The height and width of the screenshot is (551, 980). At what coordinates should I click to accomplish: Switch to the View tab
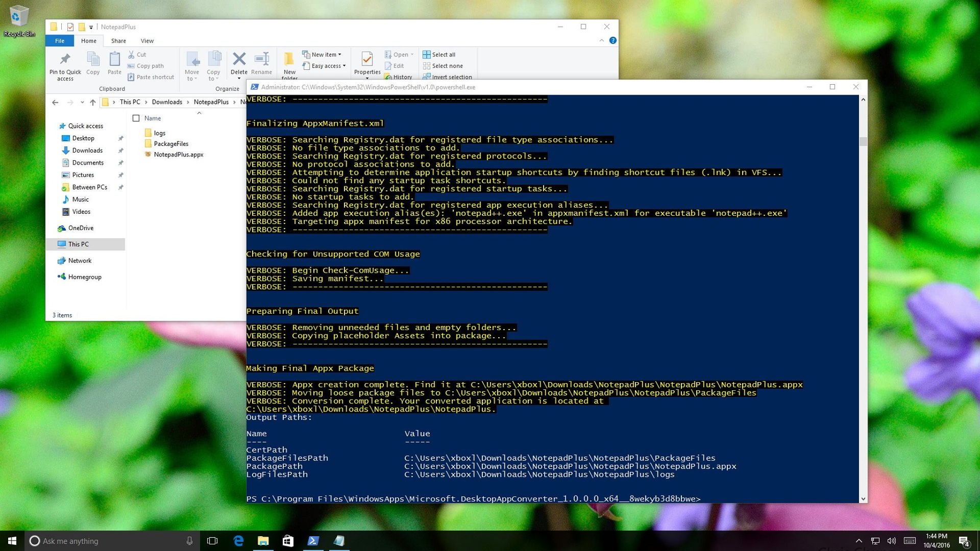[147, 40]
